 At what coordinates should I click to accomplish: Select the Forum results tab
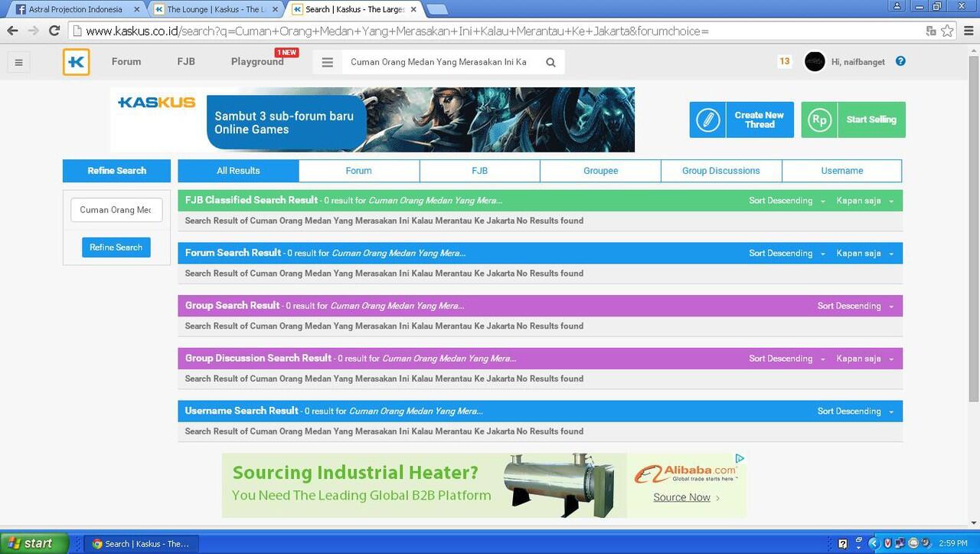click(358, 171)
